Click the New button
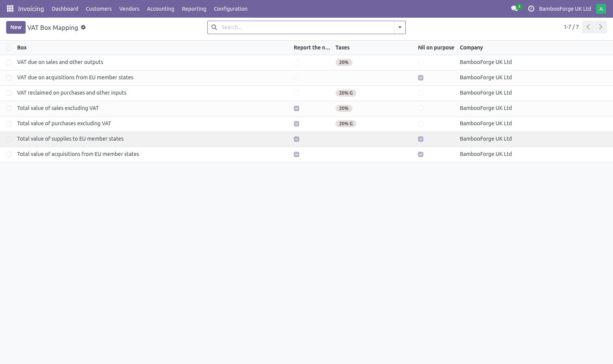The height and width of the screenshot is (364, 613). [16, 27]
